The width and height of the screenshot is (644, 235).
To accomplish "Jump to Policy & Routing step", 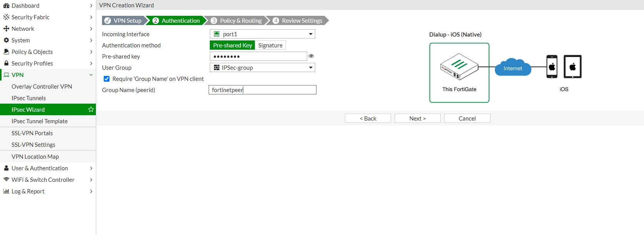I will [237, 20].
